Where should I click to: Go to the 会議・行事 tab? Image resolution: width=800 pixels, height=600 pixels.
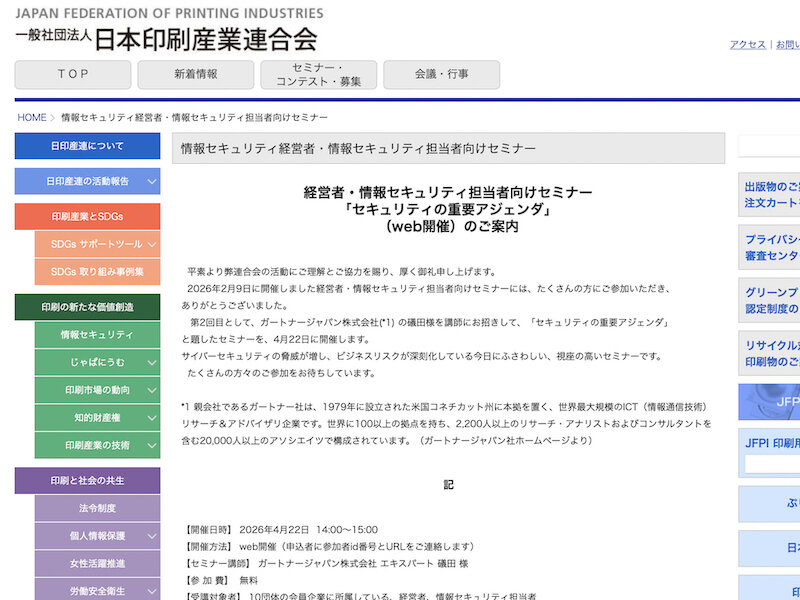click(441, 74)
